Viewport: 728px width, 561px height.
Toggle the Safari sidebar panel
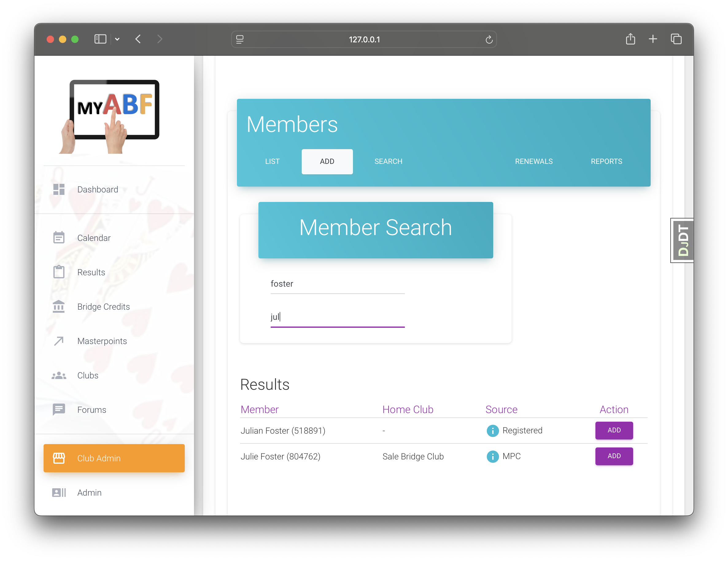pyautogui.click(x=100, y=39)
